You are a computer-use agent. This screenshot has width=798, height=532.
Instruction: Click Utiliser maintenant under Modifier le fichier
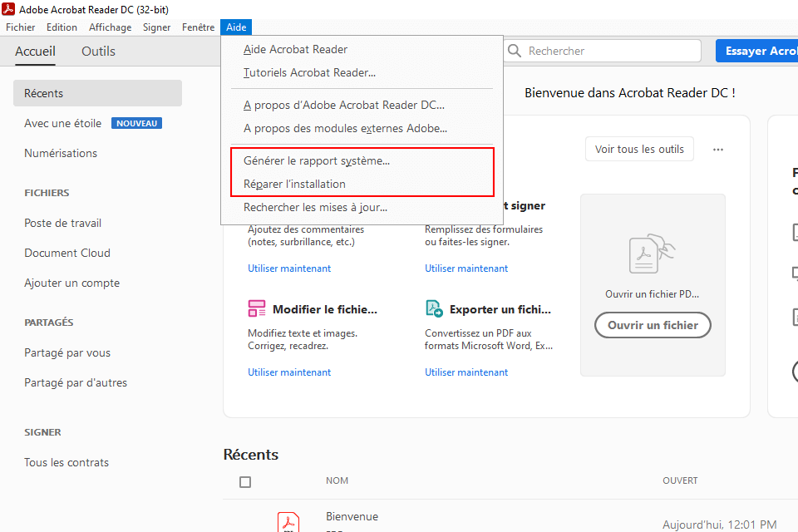point(289,372)
